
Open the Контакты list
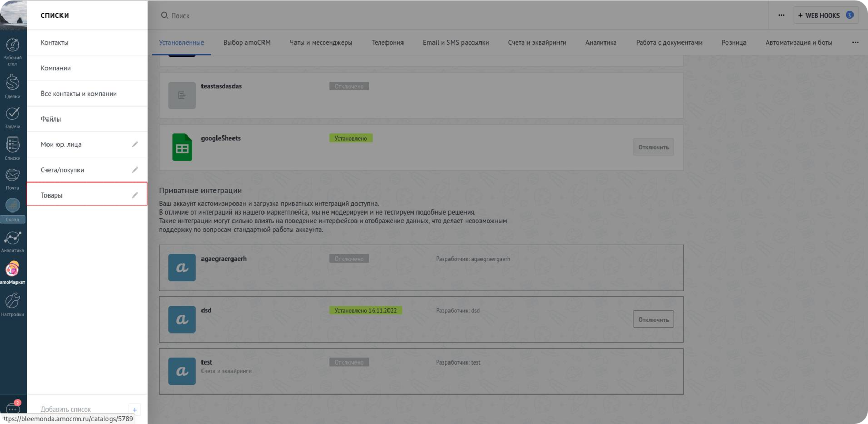click(55, 43)
